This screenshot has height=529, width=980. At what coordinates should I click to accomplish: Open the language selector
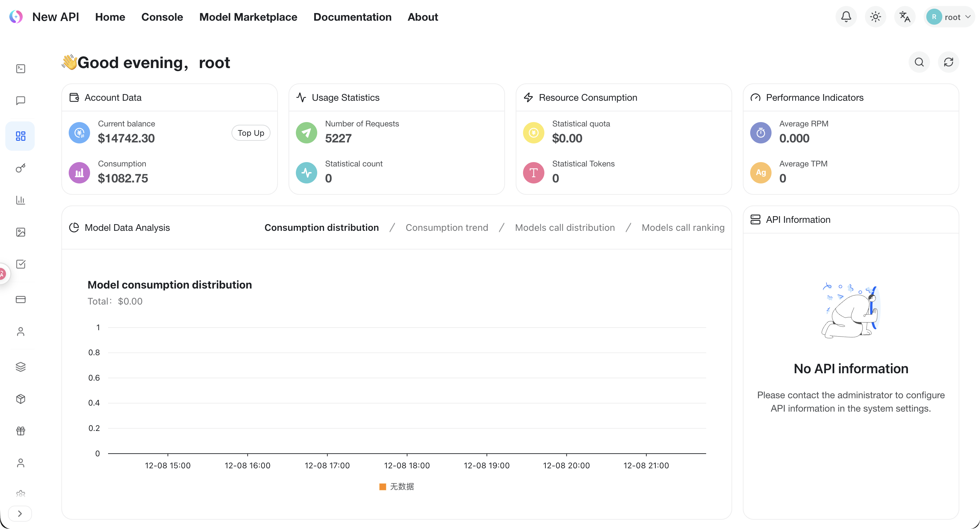pos(905,17)
